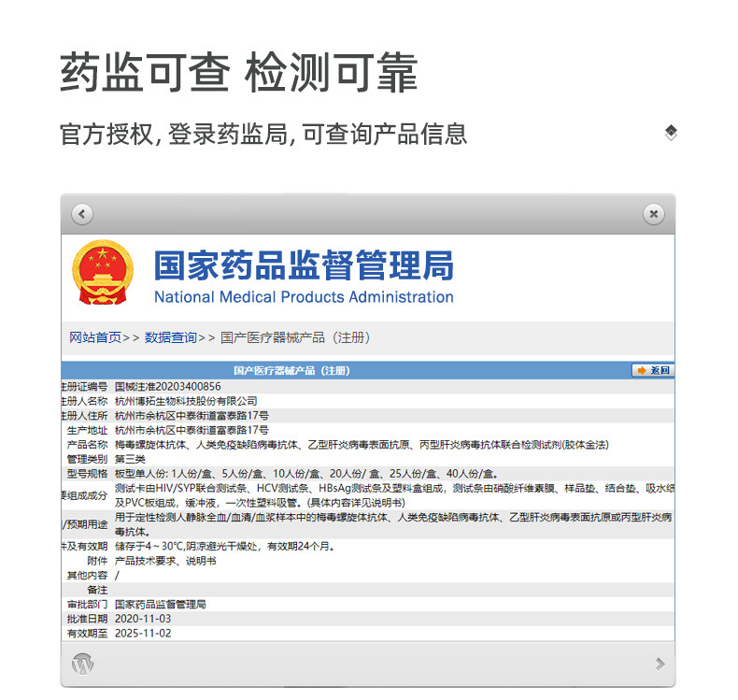Image resolution: width=738 pixels, height=700 pixels.
Task: Click the National Medical Products Administration text
Action: (304, 297)
